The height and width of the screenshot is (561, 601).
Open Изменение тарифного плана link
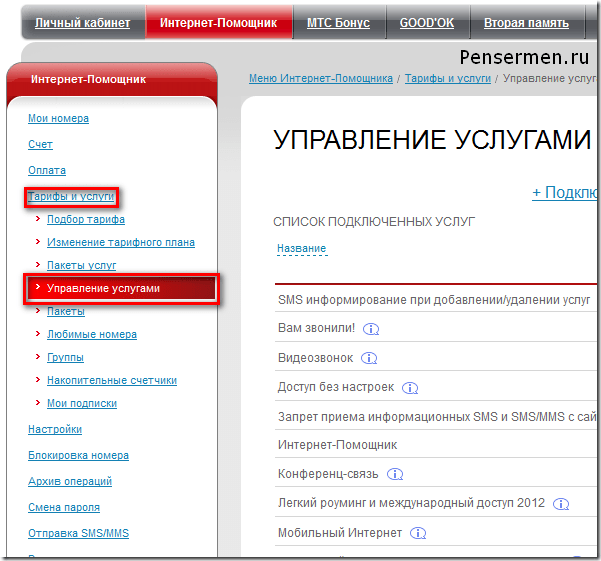pos(121,242)
